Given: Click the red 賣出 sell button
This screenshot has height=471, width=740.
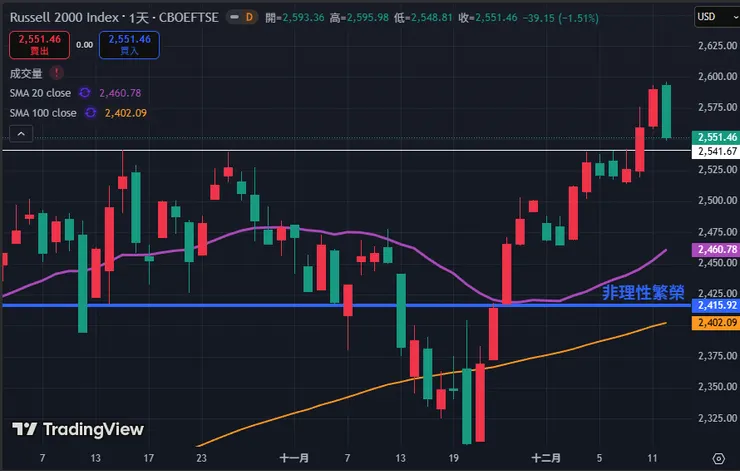Looking at the screenshot, I should (40, 45).
